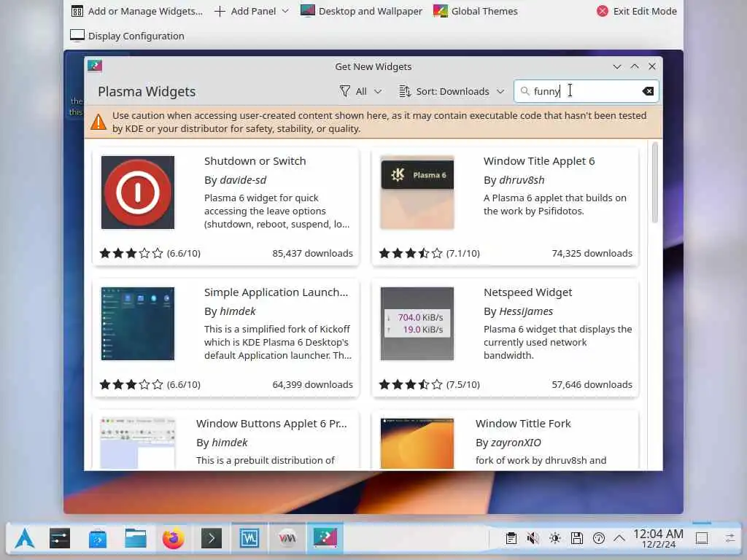The image size is (747, 560).
Task: Select the Get New Widgets taskbar entry
Action: point(325,539)
